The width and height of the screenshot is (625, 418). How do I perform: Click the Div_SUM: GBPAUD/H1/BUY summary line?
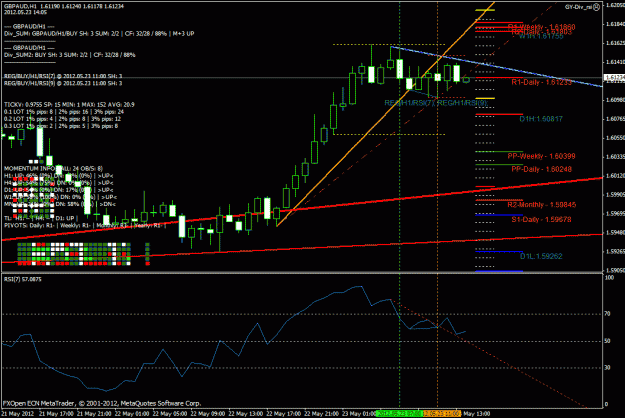click(x=99, y=34)
